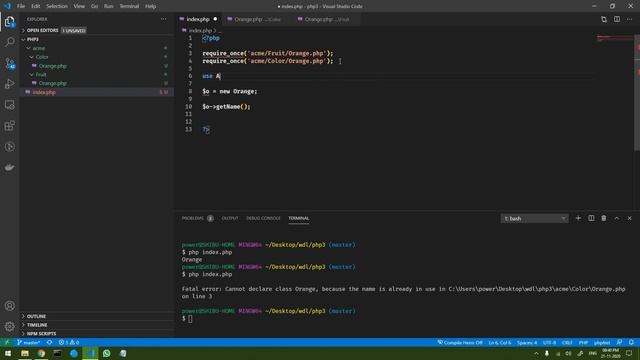Expand the Timeline section
The height and width of the screenshot is (360, 640).
click(x=97, y=325)
